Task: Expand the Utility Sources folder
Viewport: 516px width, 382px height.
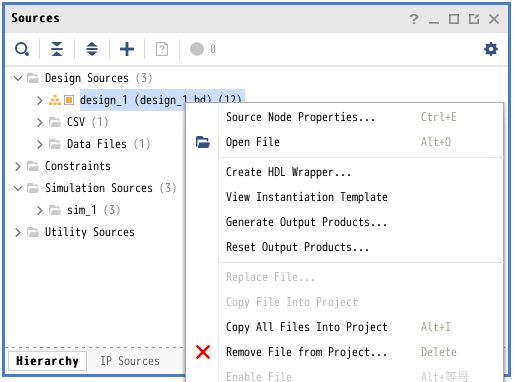Action: (18, 232)
